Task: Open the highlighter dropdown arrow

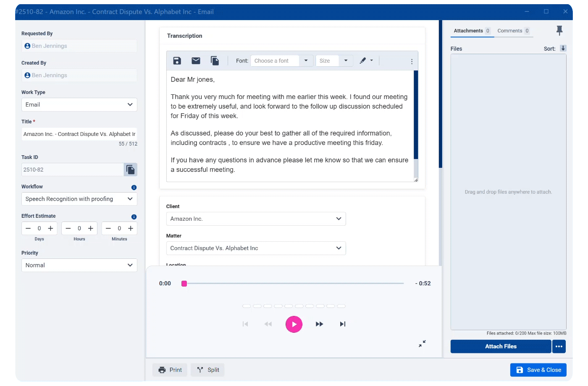Action: point(372,60)
